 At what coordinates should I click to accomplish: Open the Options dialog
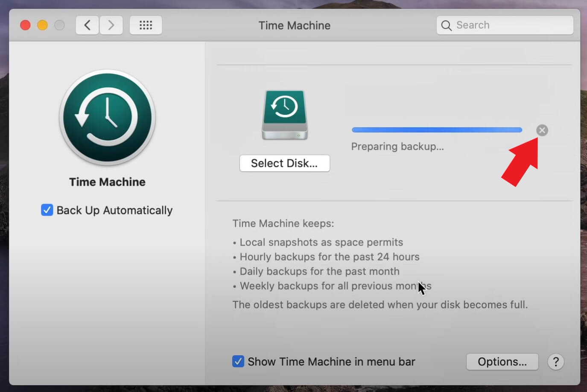point(502,362)
